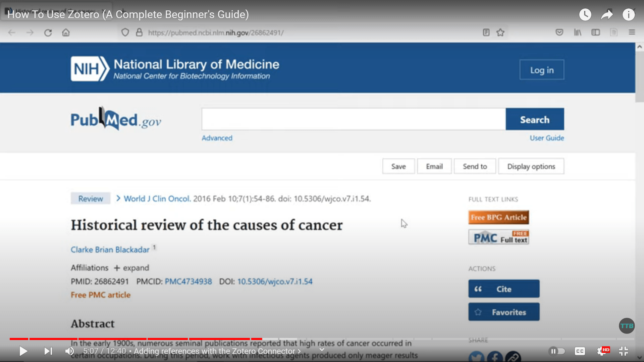644x362 pixels.
Task: Open reader view icon in address bar
Action: (486, 33)
